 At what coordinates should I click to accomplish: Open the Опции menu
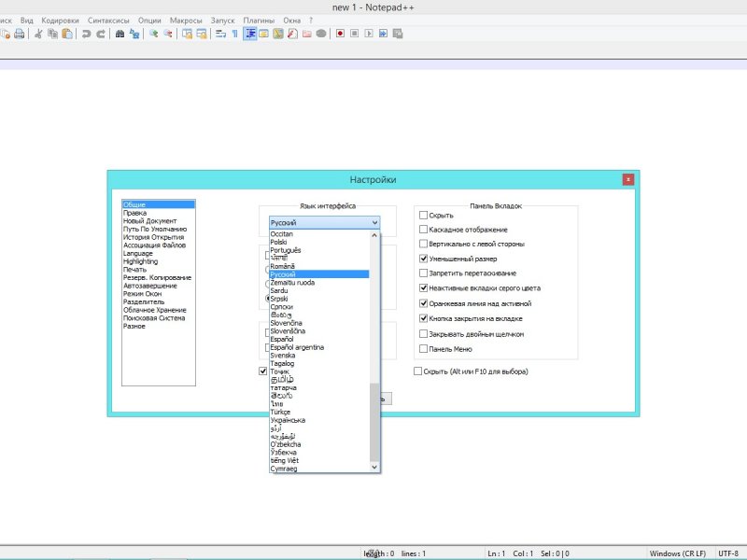[149, 21]
